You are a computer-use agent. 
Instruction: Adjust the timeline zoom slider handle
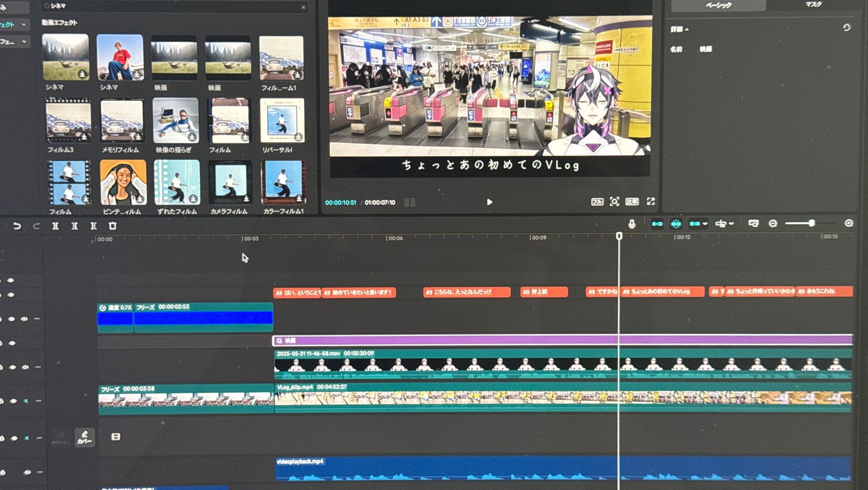point(812,223)
